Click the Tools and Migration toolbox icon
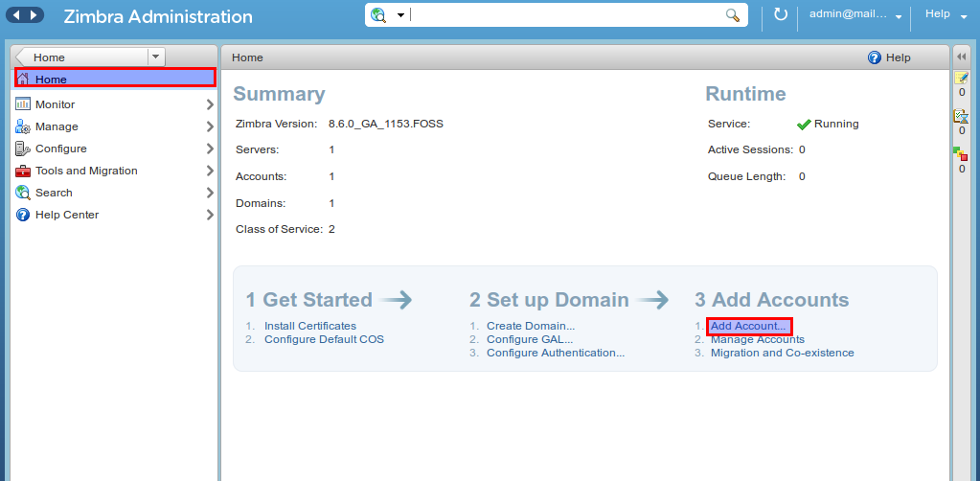Image resolution: width=980 pixels, height=481 pixels. pos(23,171)
